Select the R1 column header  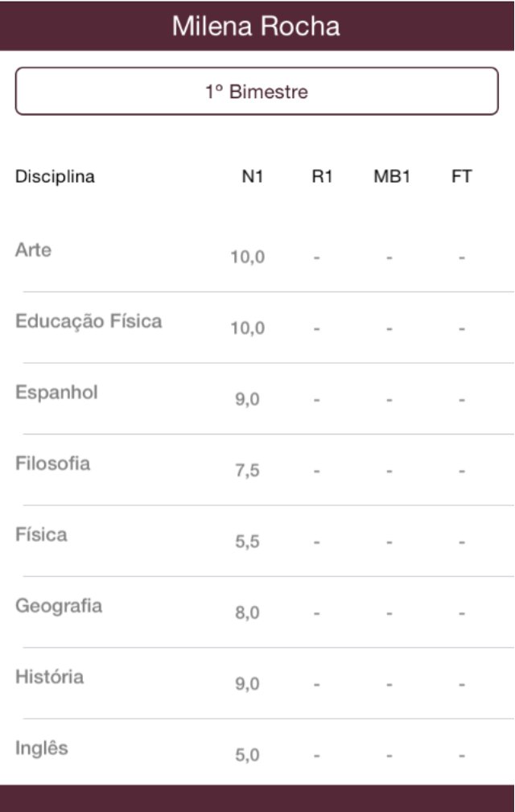tap(322, 177)
